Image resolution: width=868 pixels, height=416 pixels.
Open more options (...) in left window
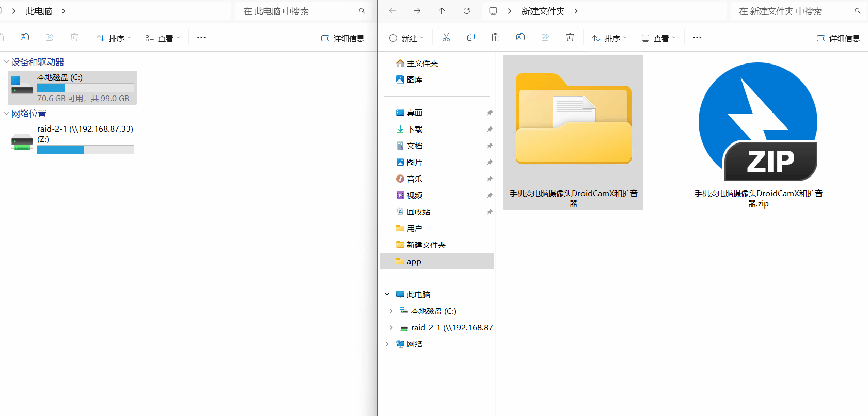(x=201, y=38)
